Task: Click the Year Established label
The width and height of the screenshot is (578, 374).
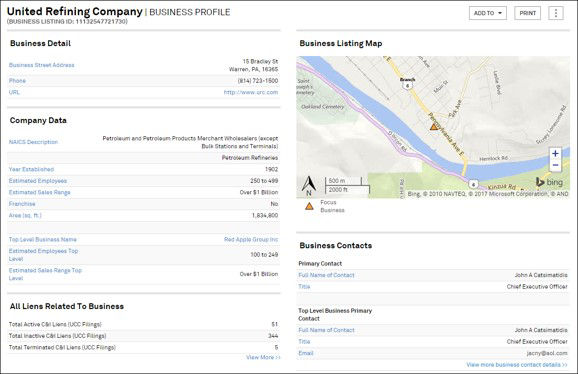Action: 31,169
